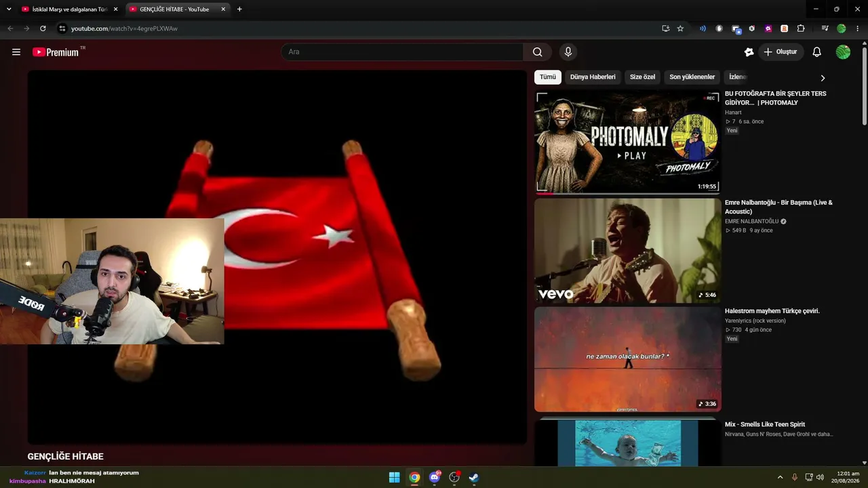868x488 pixels.
Task: Open the tab-group extension with blue badge
Action: click(x=736, y=28)
